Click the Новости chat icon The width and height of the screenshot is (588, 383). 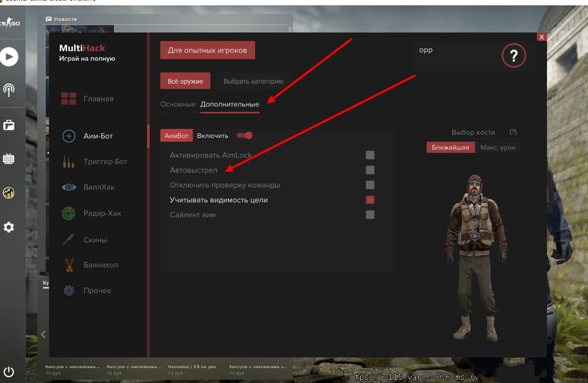pos(49,19)
